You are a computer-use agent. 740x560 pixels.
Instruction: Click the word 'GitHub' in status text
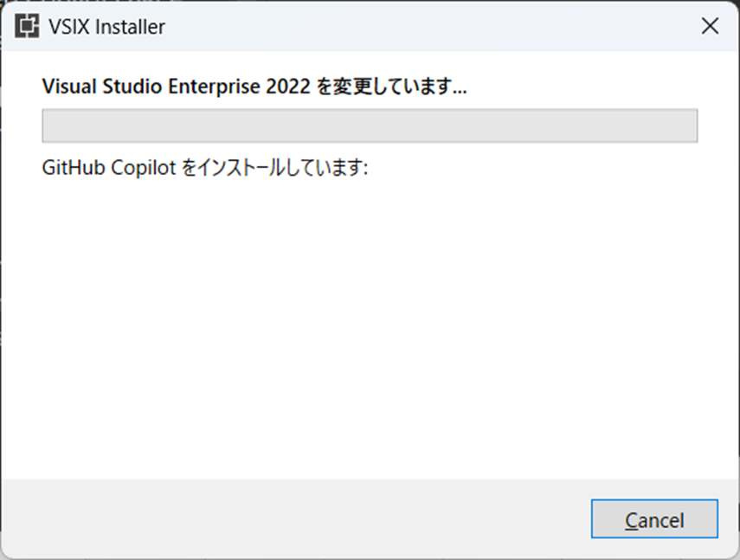74,168
